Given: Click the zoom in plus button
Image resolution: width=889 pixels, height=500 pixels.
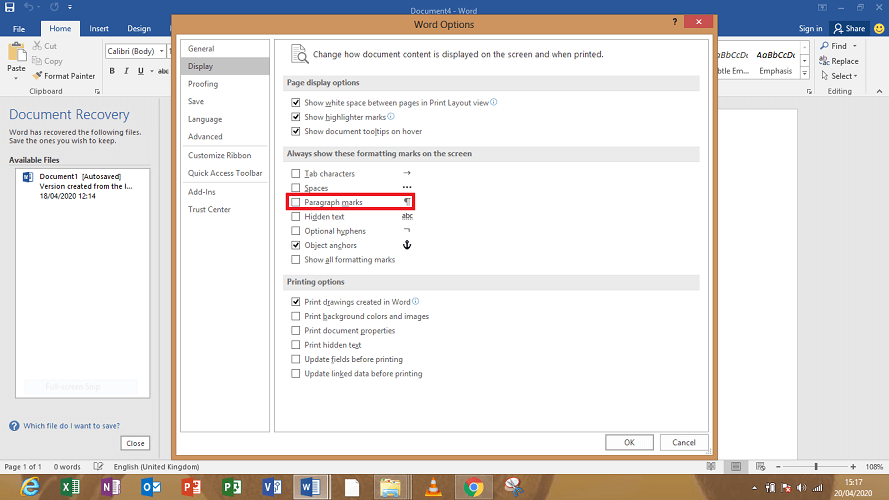Looking at the screenshot, I should (x=853, y=467).
